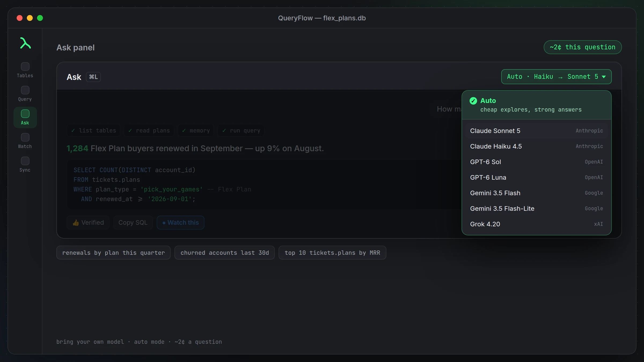Use suggestion renewals by plan this quarter

click(114, 253)
